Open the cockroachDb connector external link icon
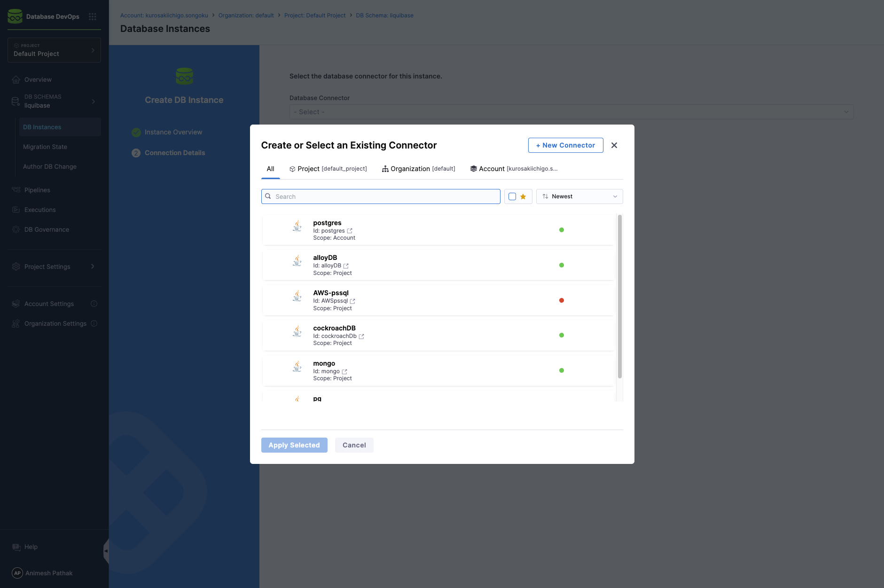The width and height of the screenshot is (884, 588). pyautogui.click(x=361, y=337)
